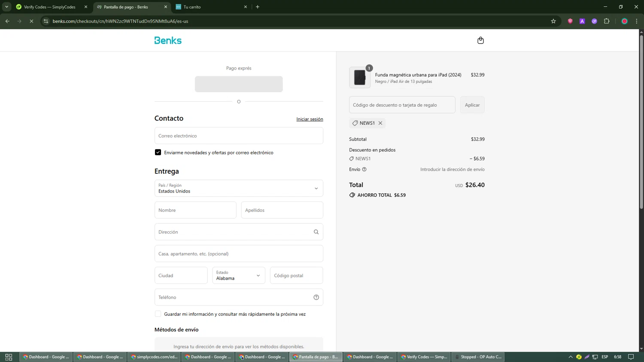Stop page loading in browser toolbar

tap(31, 21)
